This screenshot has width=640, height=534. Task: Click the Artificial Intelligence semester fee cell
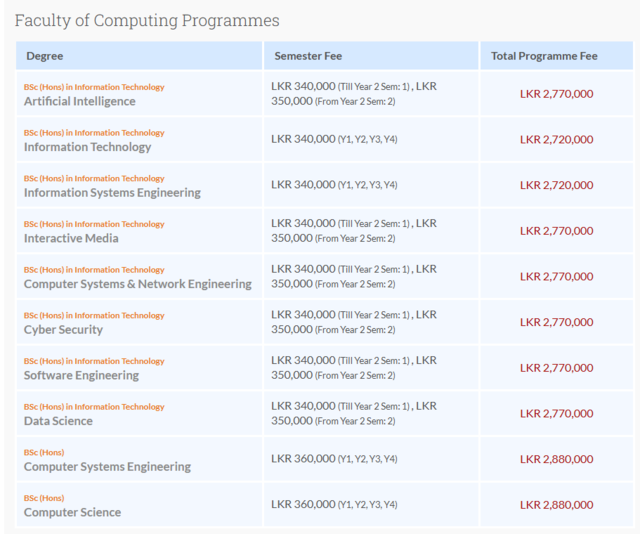(371, 93)
